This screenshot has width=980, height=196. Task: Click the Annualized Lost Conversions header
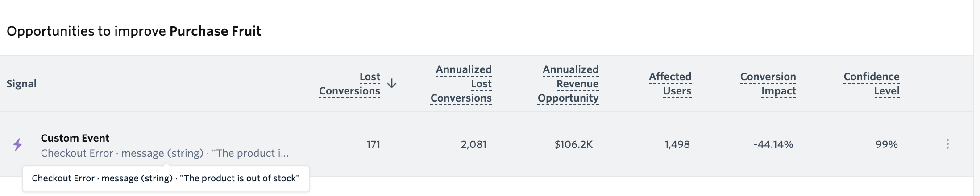461,84
